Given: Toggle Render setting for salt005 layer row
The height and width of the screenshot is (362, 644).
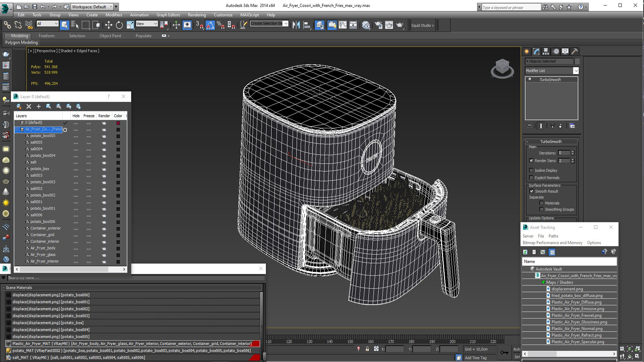Looking at the screenshot, I should click(x=104, y=143).
